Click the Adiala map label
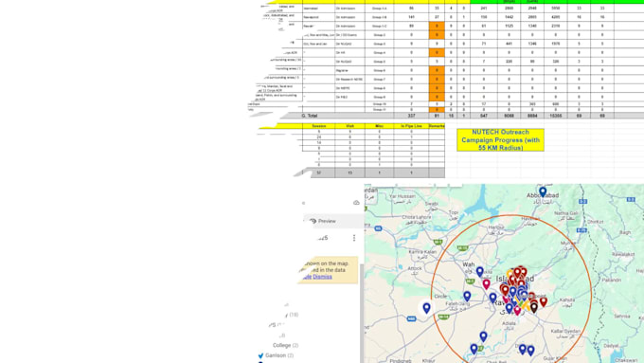Viewport: 644px width, 363px height. click(509, 323)
